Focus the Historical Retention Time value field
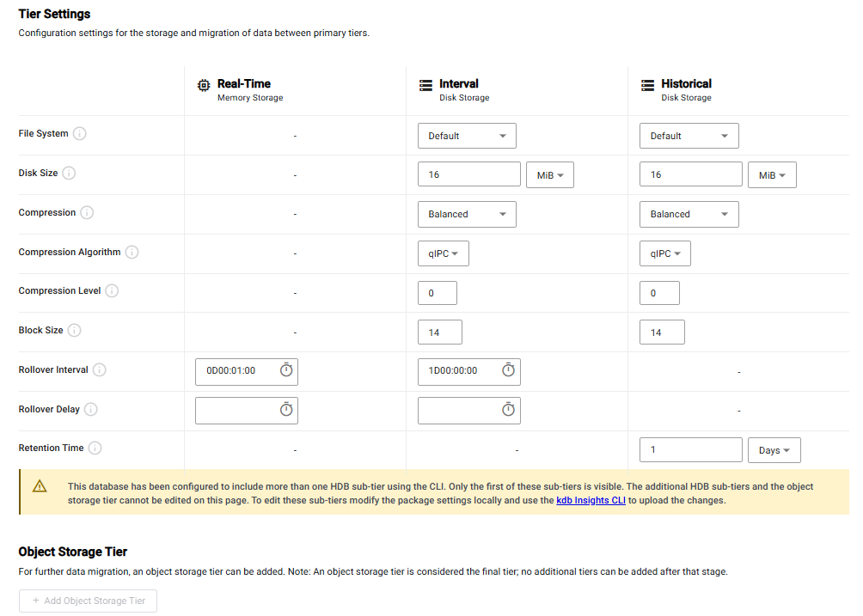This screenshot has height=616, width=863. [691, 450]
